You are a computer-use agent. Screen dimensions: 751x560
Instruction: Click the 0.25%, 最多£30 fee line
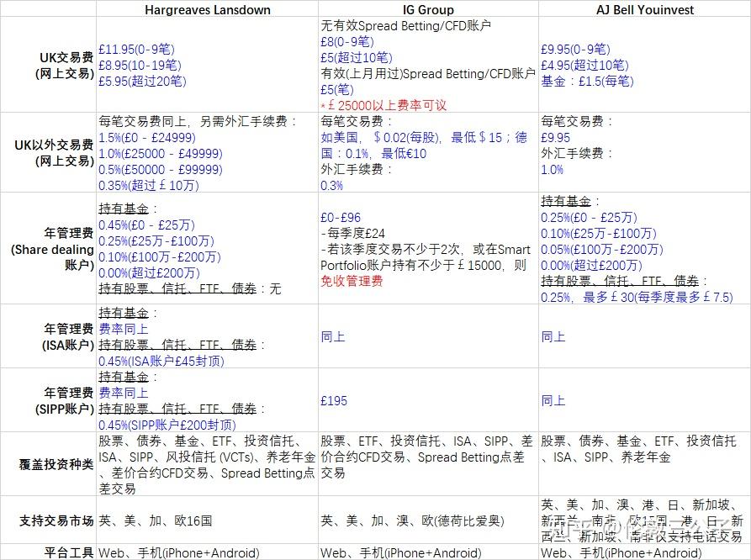(x=637, y=298)
